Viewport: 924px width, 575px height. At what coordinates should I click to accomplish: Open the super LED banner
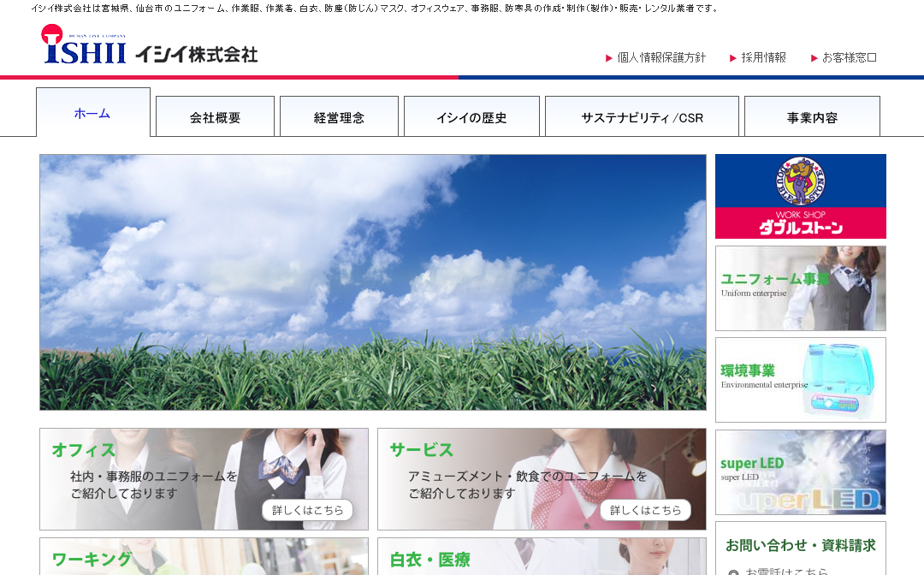pyautogui.click(x=800, y=473)
